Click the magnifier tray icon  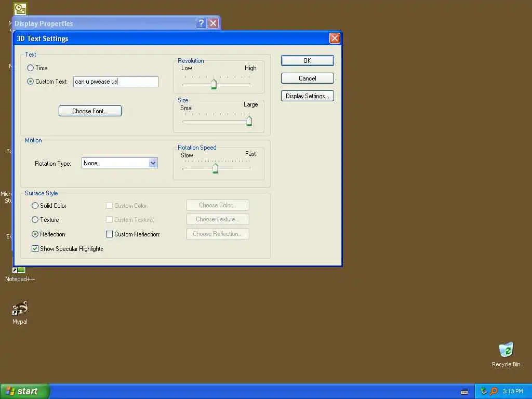click(494, 391)
